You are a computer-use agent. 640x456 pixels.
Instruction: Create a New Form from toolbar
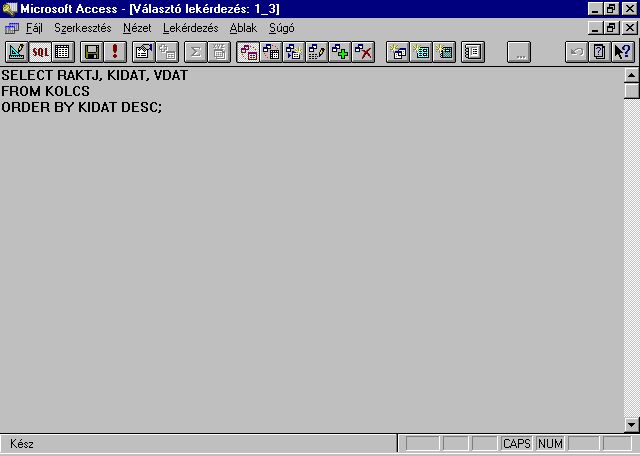[421, 52]
